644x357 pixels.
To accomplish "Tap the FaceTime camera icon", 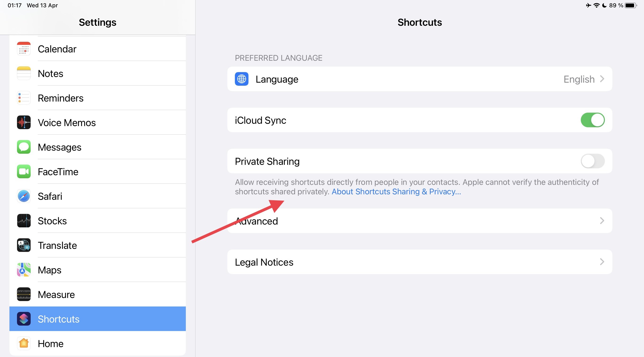I will pyautogui.click(x=24, y=171).
